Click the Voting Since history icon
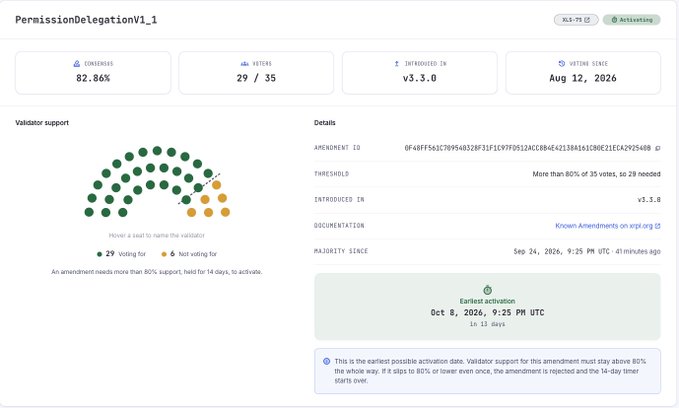 tap(562, 64)
